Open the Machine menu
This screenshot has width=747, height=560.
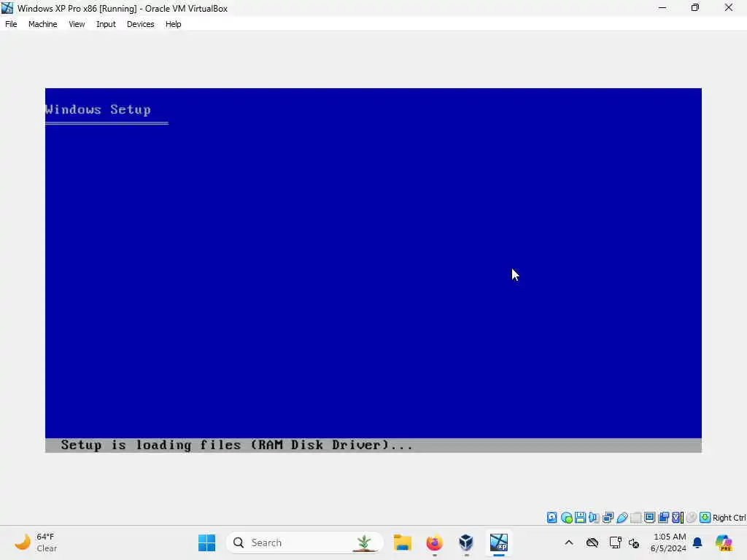pyautogui.click(x=42, y=24)
